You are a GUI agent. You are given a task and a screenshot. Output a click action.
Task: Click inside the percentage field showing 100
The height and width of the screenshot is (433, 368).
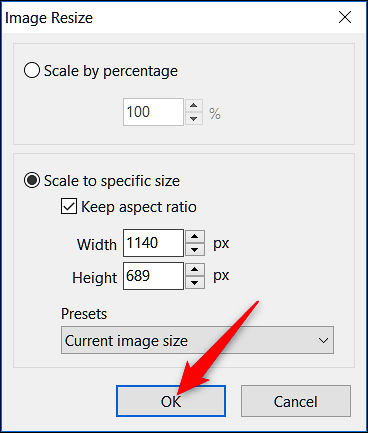click(x=153, y=112)
